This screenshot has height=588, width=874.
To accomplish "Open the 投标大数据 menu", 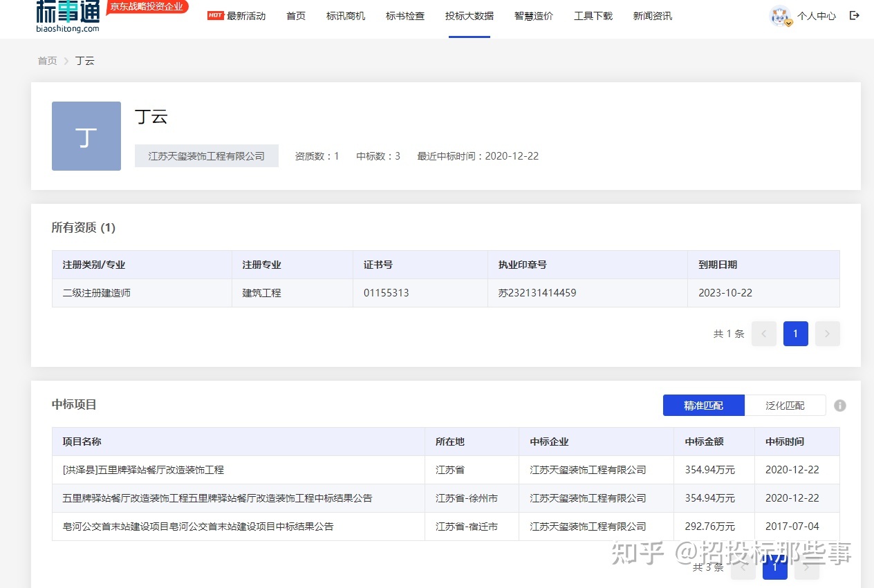I will pos(469,16).
